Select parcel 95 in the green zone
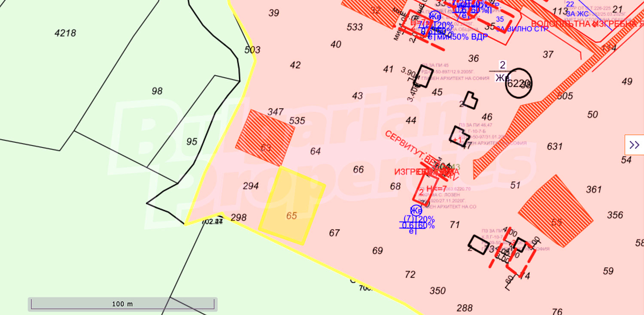 coord(192,141)
